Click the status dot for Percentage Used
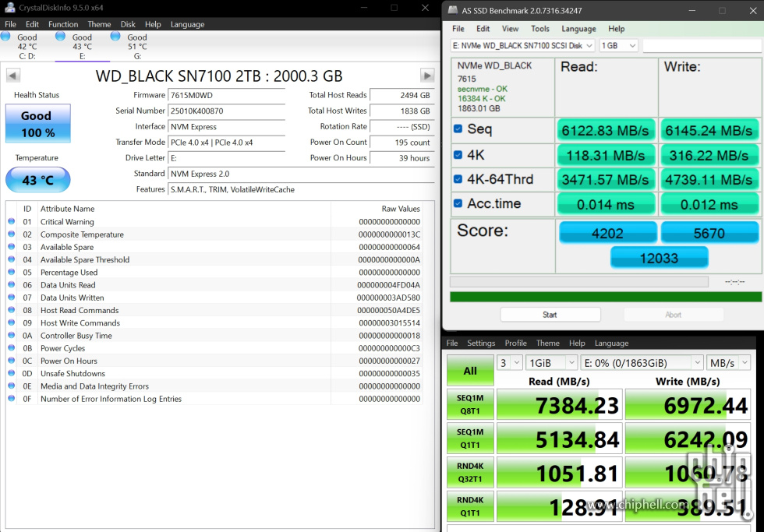Image resolution: width=764 pixels, height=532 pixels. coord(11,272)
